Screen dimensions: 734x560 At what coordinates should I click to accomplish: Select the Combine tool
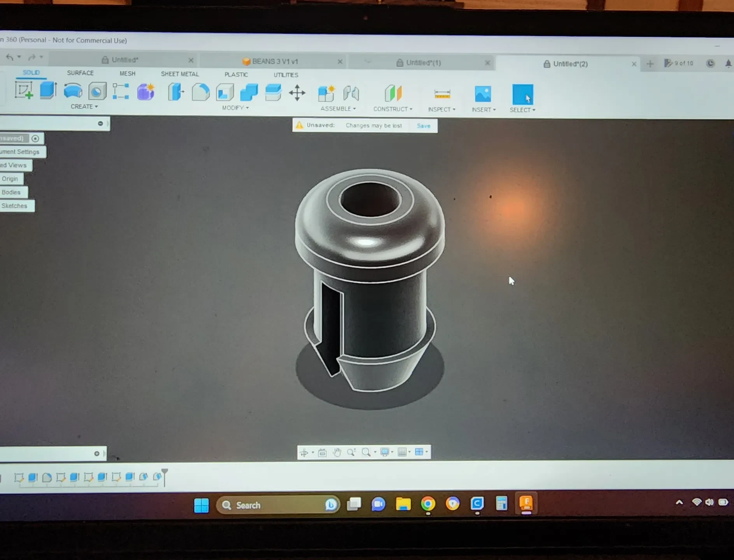249,93
